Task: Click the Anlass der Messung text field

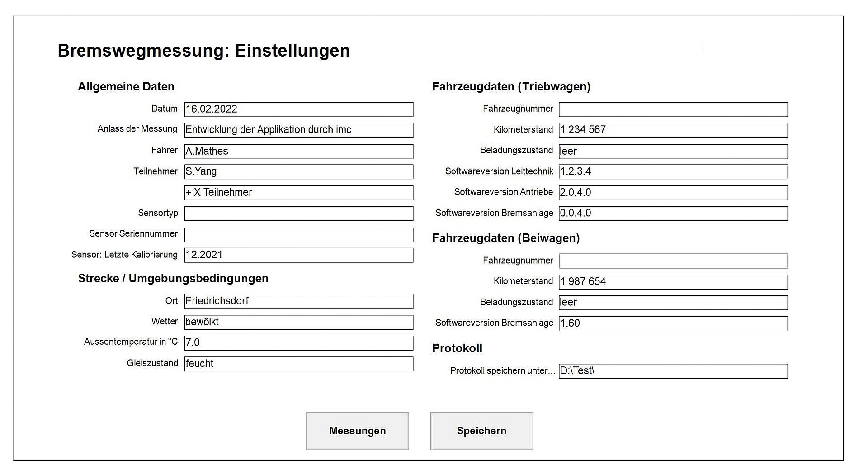Action: (x=298, y=130)
